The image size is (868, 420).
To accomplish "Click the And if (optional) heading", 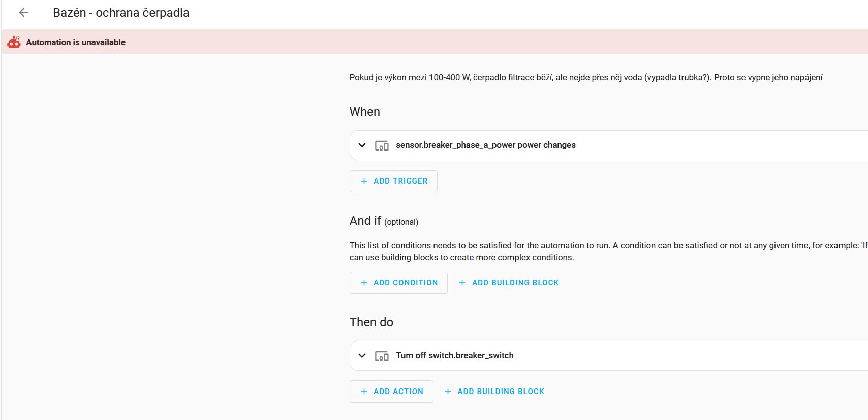I will [x=383, y=221].
